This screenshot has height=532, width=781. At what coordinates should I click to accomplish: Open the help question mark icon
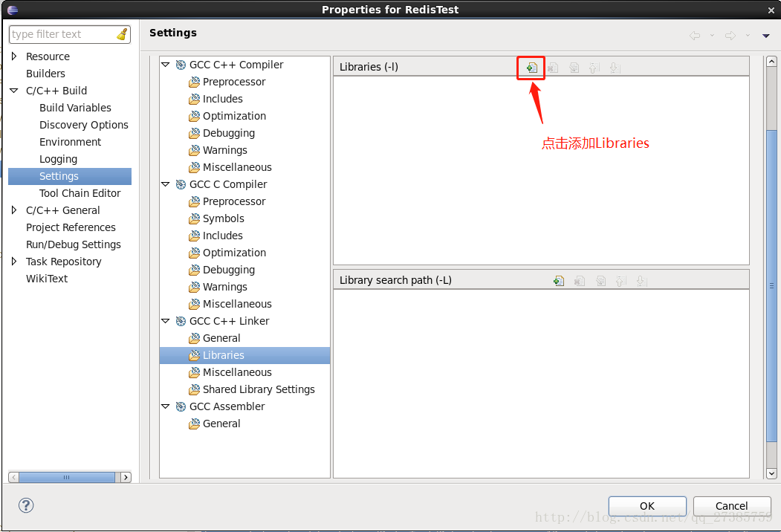(26, 505)
